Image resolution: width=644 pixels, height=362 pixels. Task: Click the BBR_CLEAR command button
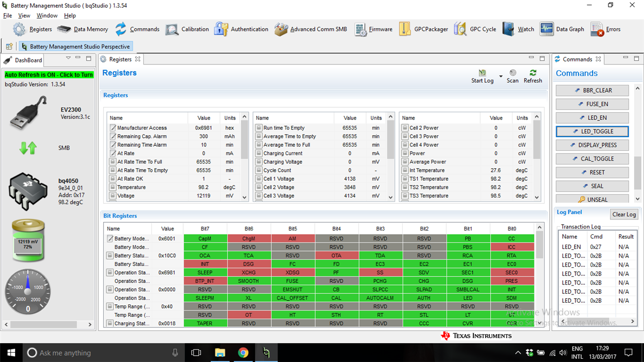(x=592, y=90)
